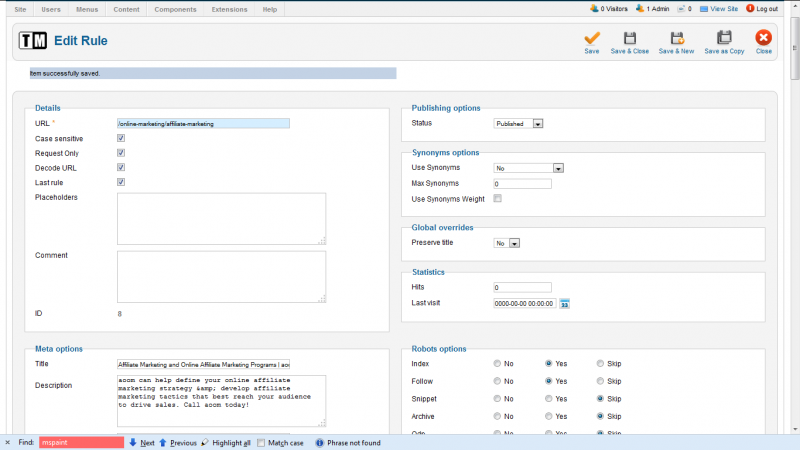Click the Find Next arrow
This screenshot has width=800, height=450.
point(133,442)
